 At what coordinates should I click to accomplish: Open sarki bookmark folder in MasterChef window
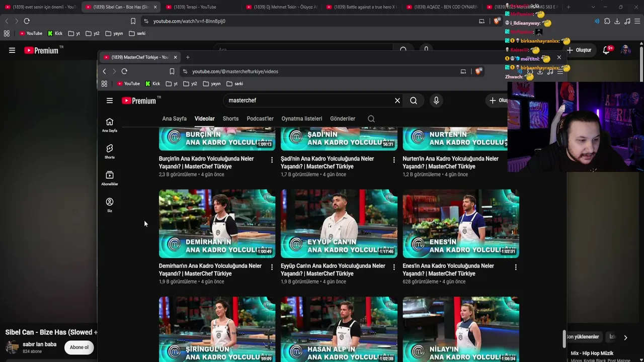[235, 83]
